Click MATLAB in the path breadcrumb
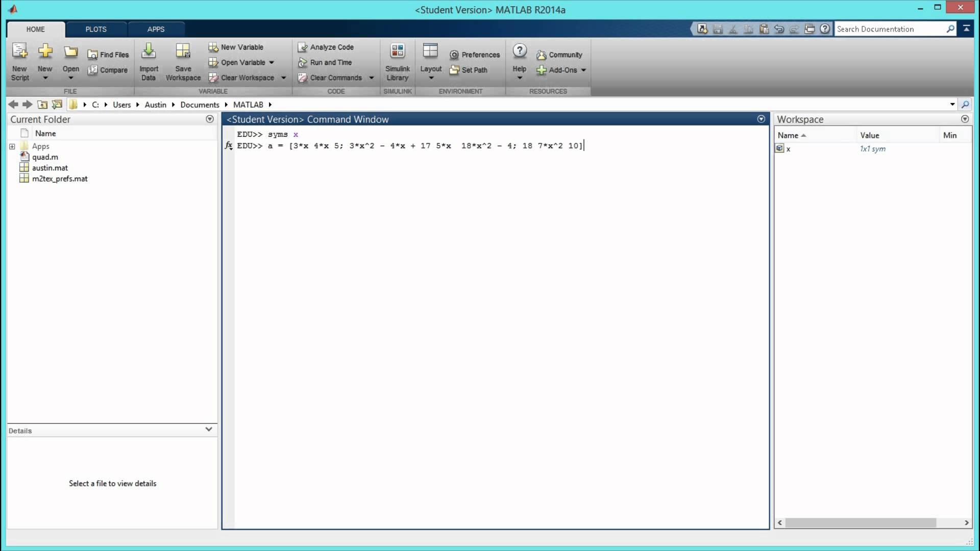 (x=248, y=105)
